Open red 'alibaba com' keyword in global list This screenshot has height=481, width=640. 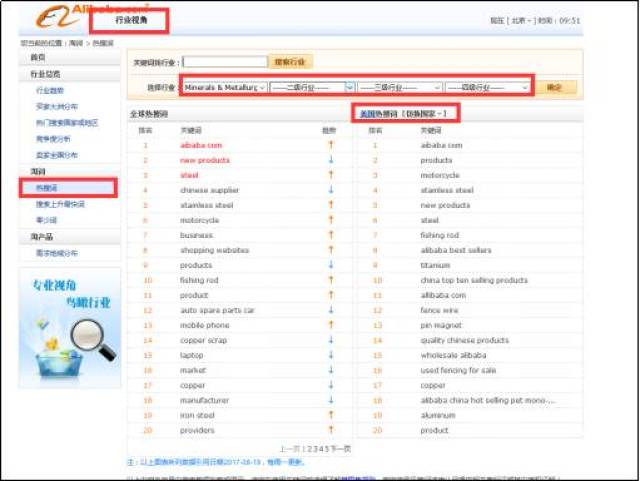coord(201,145)
